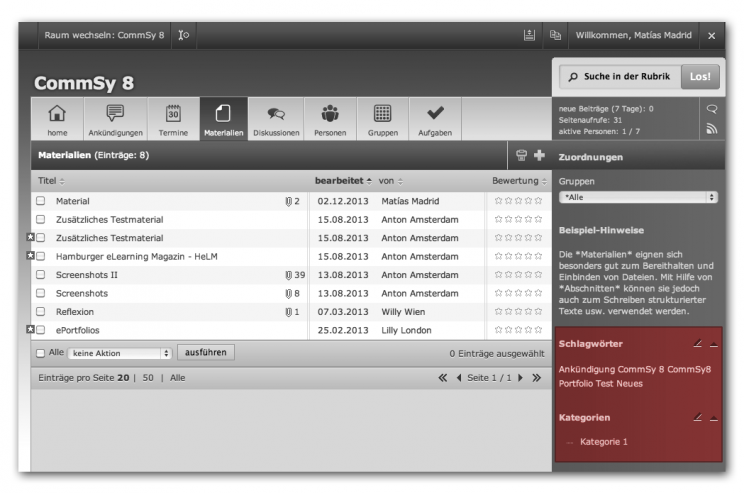
Task: Show Alle entries per page
Action: tap(177, 378)
